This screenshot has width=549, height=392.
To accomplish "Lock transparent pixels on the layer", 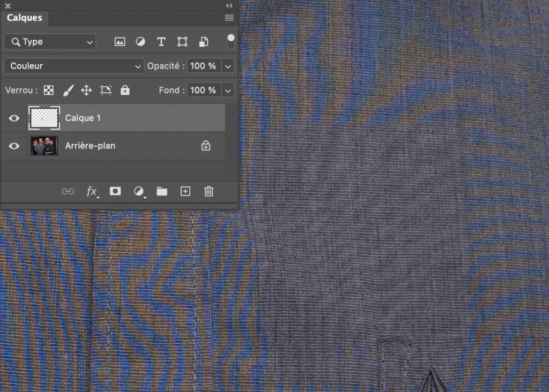I will 49,91.
